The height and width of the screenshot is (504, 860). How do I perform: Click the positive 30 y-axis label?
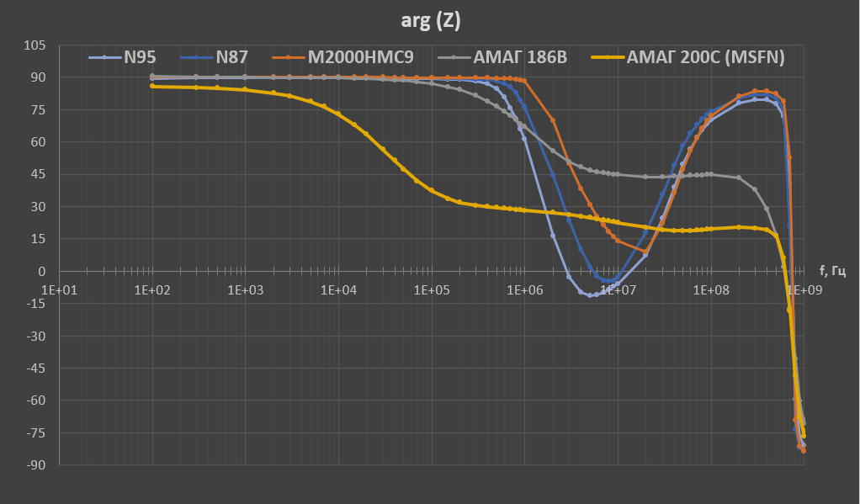pyautogui.click(x=38, y=207)
